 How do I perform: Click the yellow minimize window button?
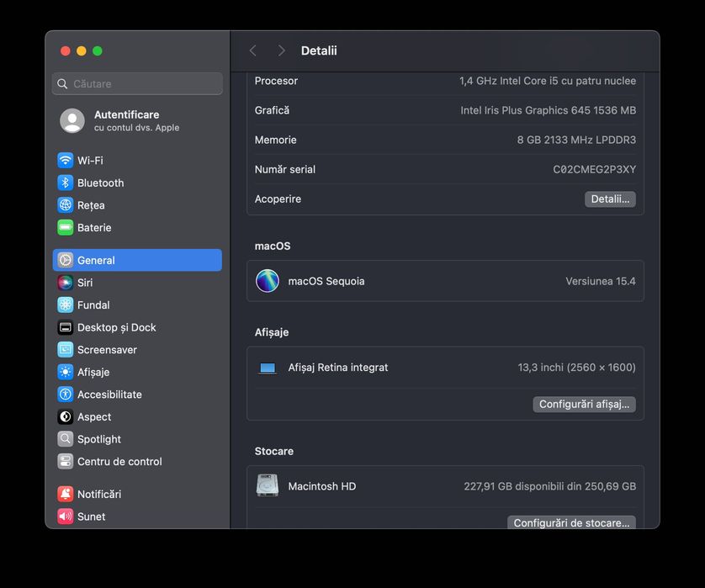click(82, 50)
